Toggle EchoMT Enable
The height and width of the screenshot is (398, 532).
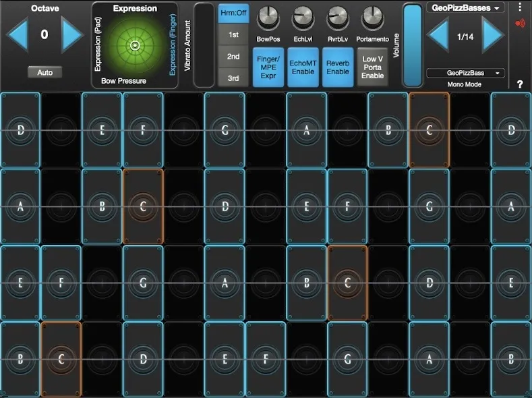click(x=303, y=67)
